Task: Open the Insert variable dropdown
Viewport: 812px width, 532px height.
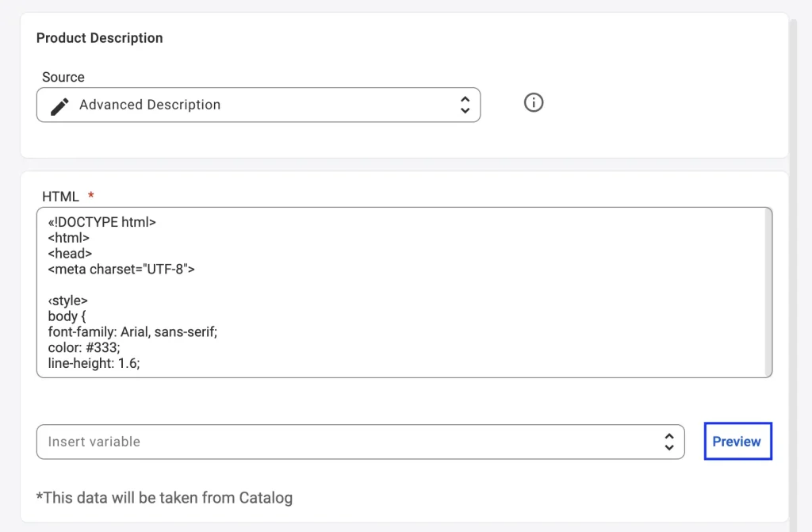Action: [x=349, y=442]
